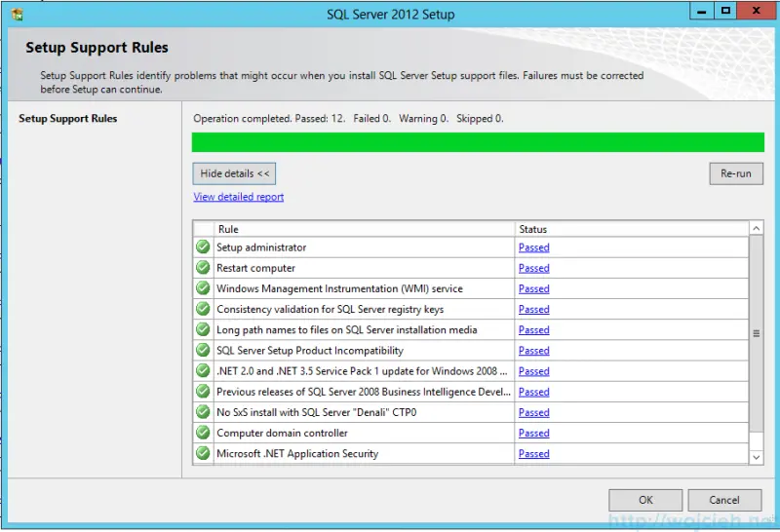The image size is (780, 532).
Task: Click check icon for Long path names rule
Action: coord(203,329)
